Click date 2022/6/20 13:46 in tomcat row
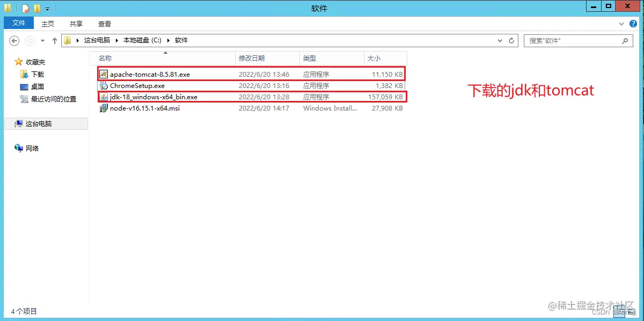The width and height of the screenshot is (644, 321). tap(264, 74)
